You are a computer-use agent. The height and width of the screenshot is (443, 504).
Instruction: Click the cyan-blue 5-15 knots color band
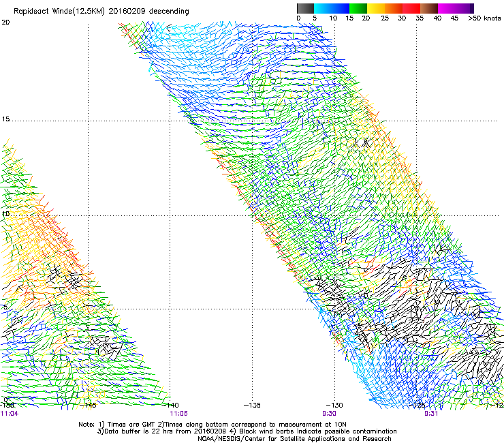pyautogui.click(x=332, y=8)
